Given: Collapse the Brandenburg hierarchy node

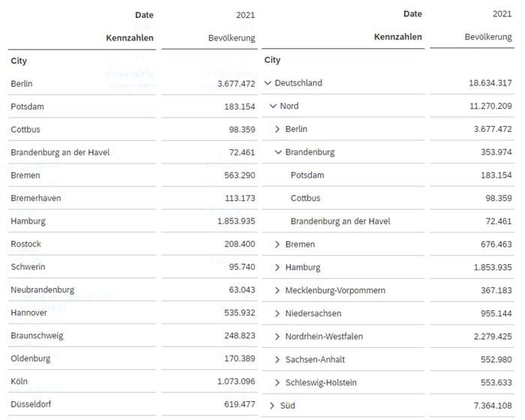Looking at the screenshot, I should click(x=278, y=152).
